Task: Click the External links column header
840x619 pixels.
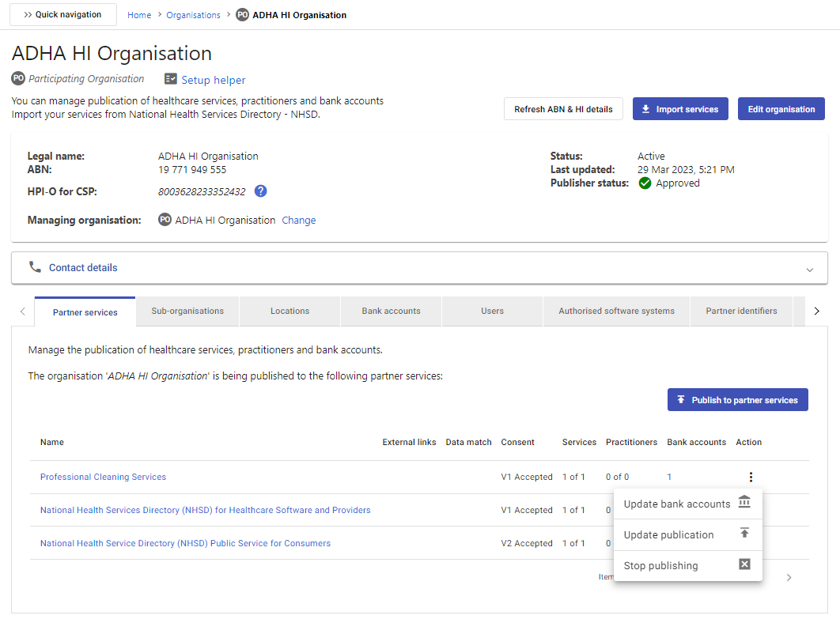Action: [409, 442]
